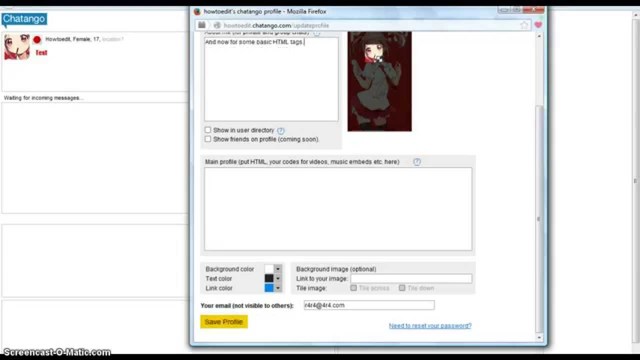The width and height of the screenshot is (640, 360).
Task: Click the address bar URL
Action: coord(276,25)
